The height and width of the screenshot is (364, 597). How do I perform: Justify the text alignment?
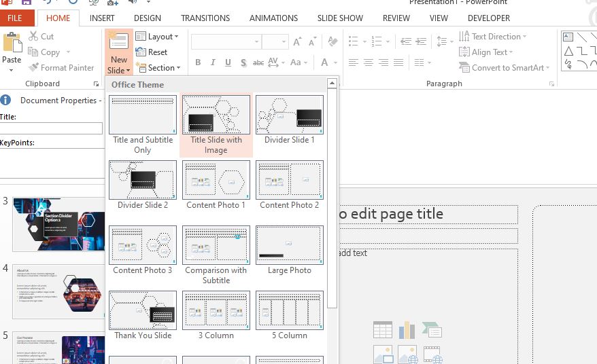[398, 62]
